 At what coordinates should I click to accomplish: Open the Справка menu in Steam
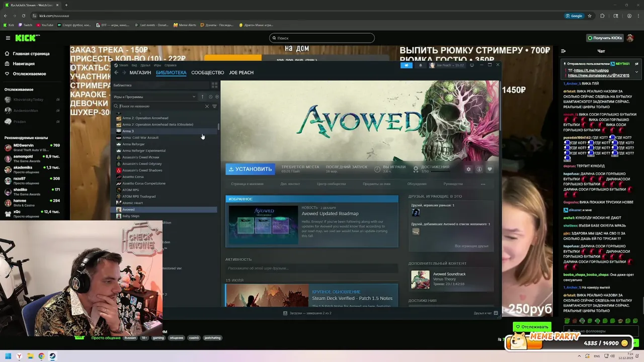(170, 65)
